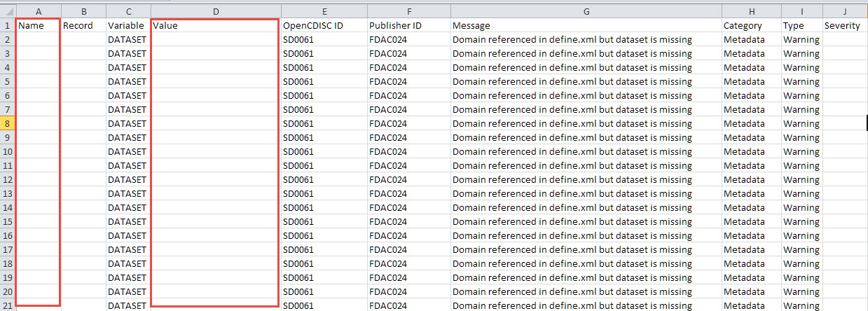The image size is (868, 311).
Task: Click the Record header cell
Action: pyautogui.click(x=83, y=25)
